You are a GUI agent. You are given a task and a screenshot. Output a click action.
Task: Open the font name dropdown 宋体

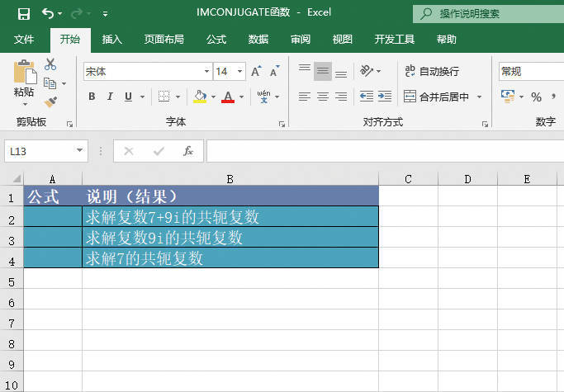206,72
